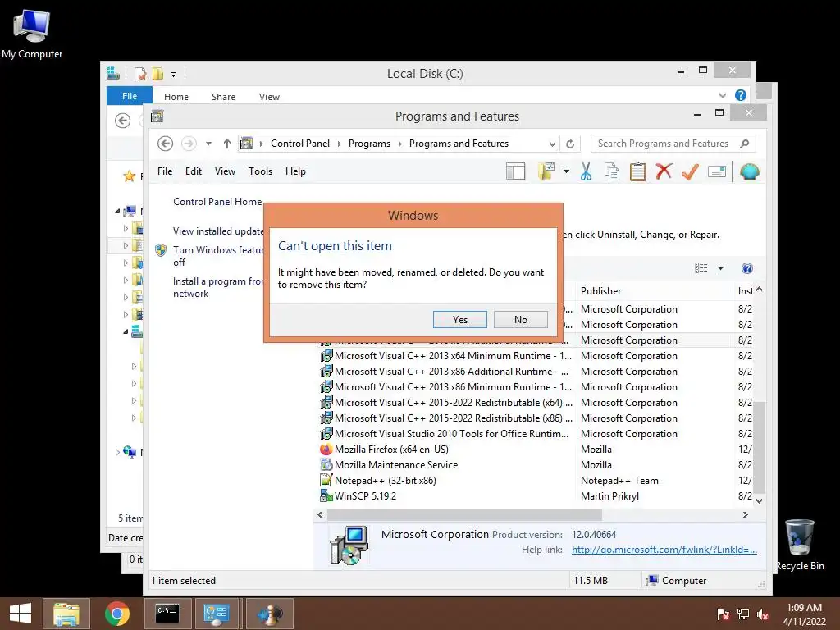The width and height of the screenshot is (840, 630).
Task: Click the search magnifier icon
Action: [745, 144]
